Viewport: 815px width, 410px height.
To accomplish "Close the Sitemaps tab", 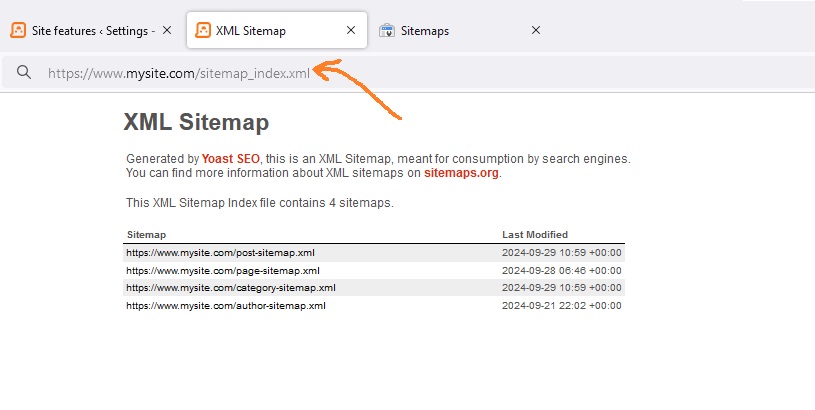I will [x=536, y=30].
